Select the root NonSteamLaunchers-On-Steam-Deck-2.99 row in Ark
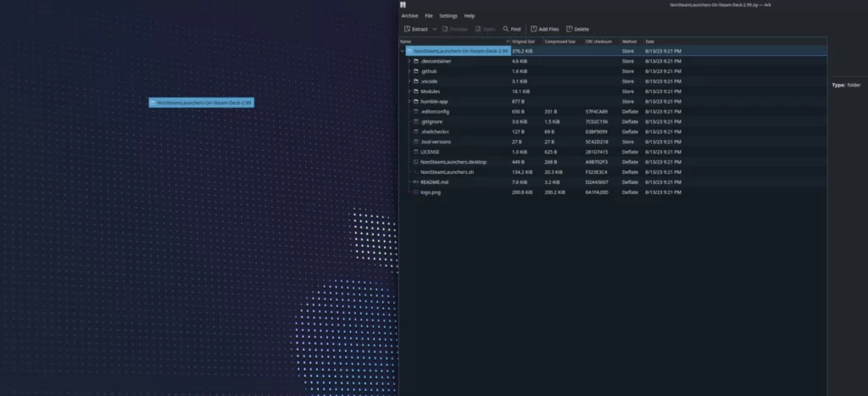 pos(613,51)
